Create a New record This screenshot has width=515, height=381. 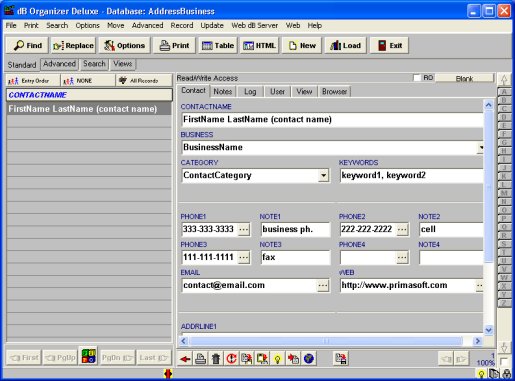(x=302, y=45)
